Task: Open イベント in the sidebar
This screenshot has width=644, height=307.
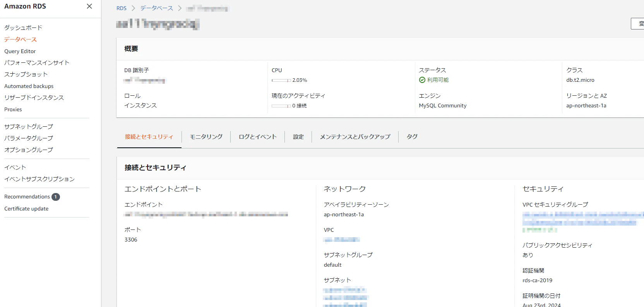Action: [15, 167]
